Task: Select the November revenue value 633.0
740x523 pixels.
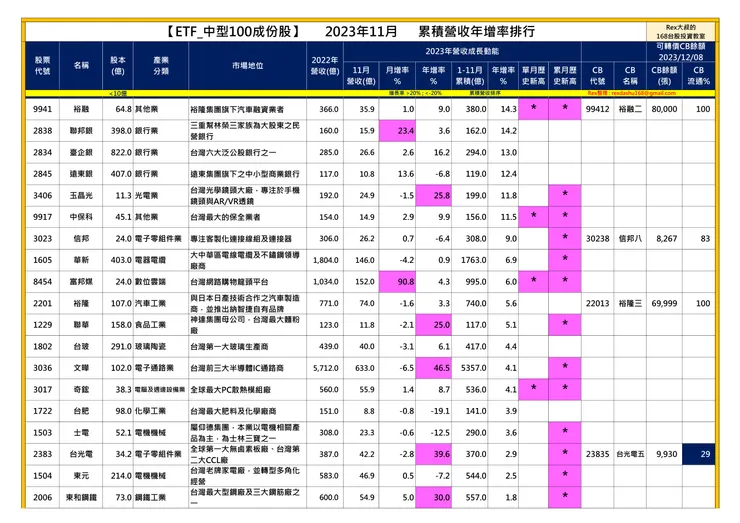Action: [365, 368]
